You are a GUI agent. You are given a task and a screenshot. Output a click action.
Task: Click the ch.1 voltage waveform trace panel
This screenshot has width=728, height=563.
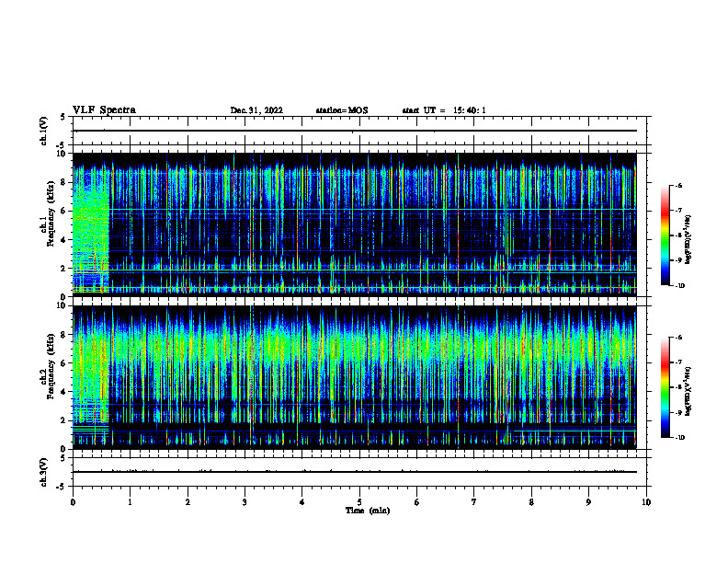pos(359,131)
